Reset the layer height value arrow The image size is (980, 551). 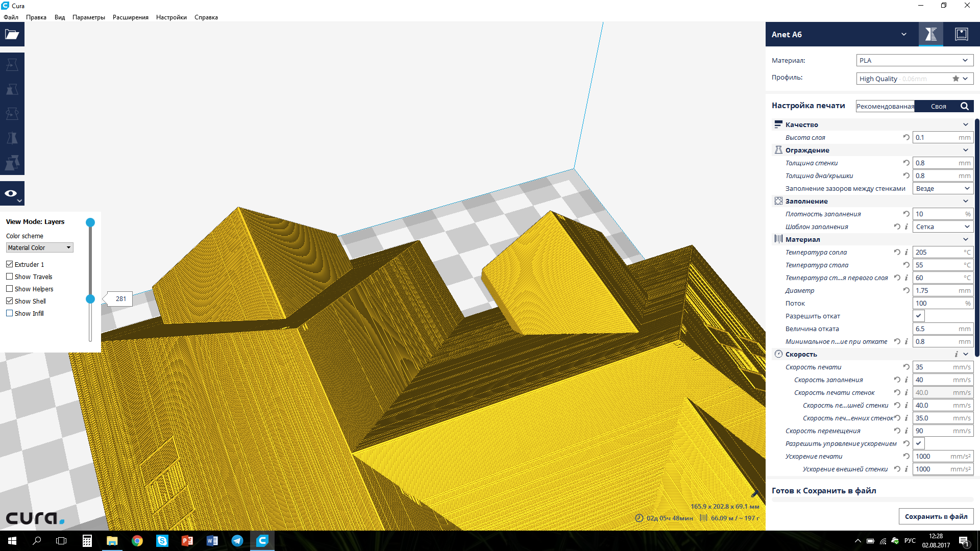point(906,137)
